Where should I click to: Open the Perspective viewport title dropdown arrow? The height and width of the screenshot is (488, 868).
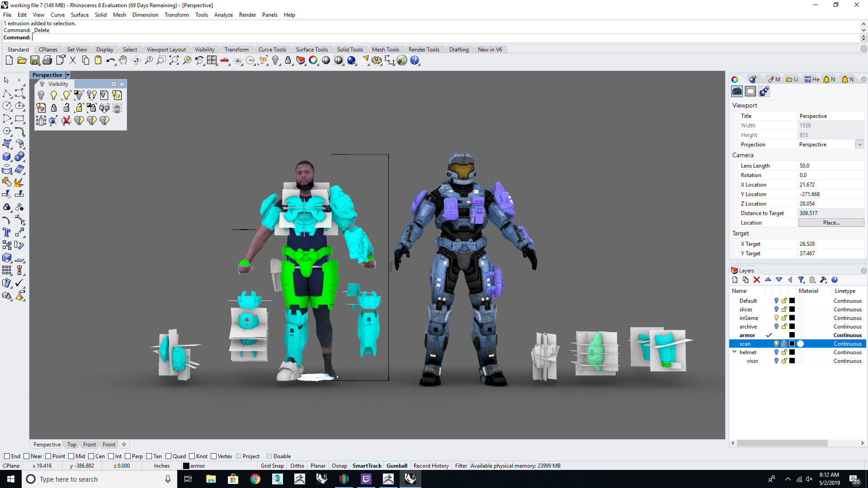(68, 75)
